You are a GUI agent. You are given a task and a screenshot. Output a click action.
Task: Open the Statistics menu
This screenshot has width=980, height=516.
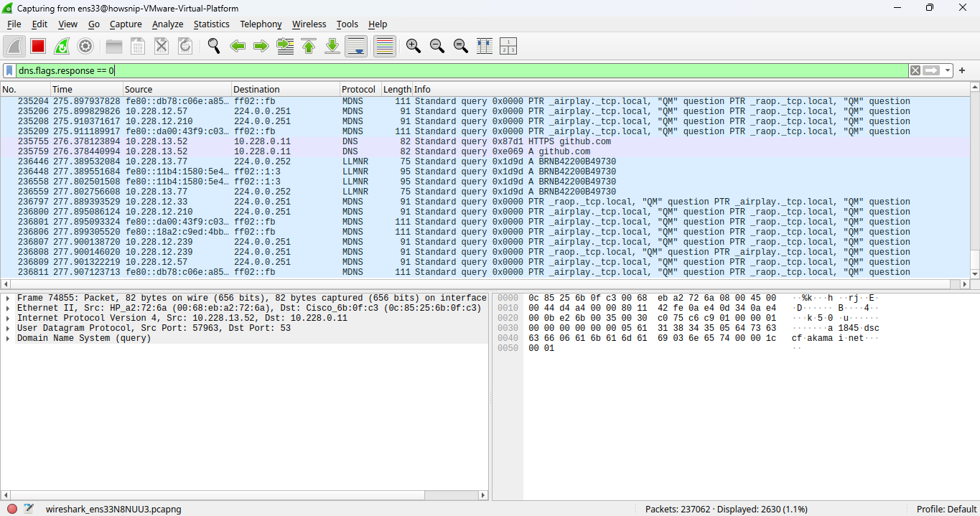(x=212, y=24)
